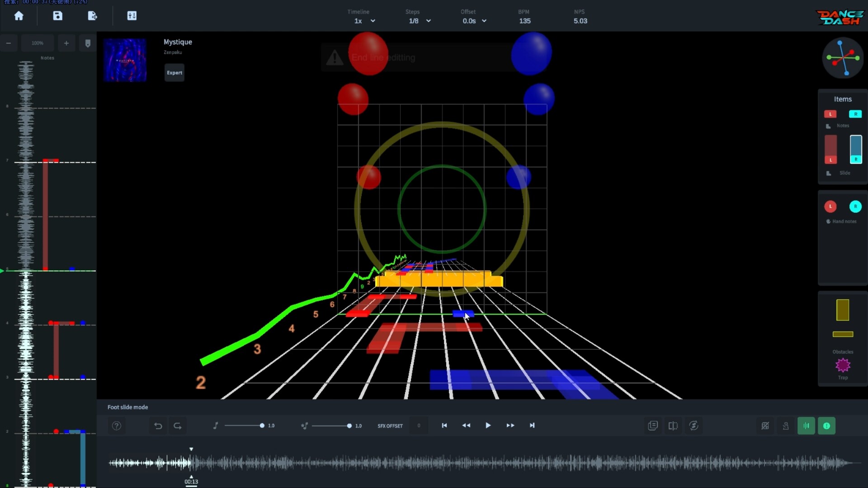The width and height of the screenshot is (868, 488).
Task: Click the chart settings sliders icon
Action: coord(132,15)
